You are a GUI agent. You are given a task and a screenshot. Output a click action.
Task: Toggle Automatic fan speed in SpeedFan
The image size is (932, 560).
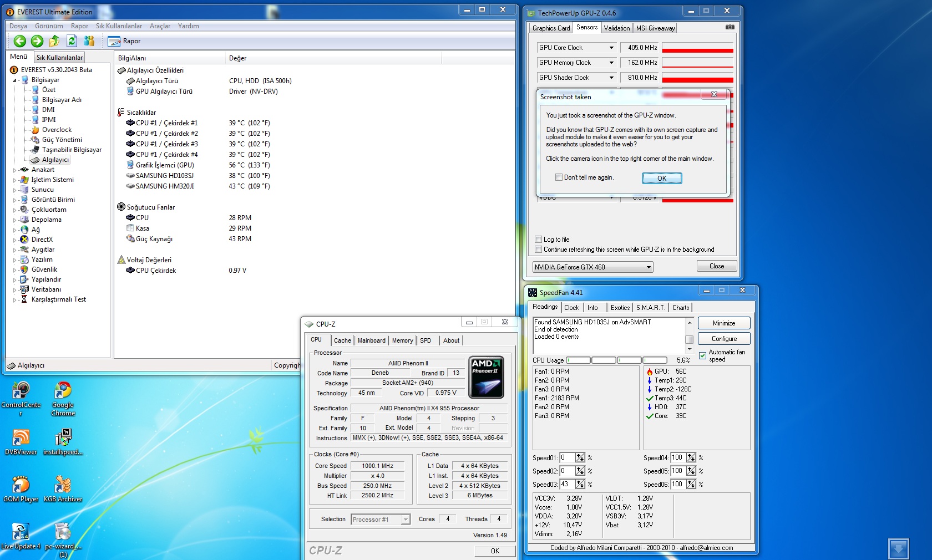pyautogui.click(x=703, y=355)
